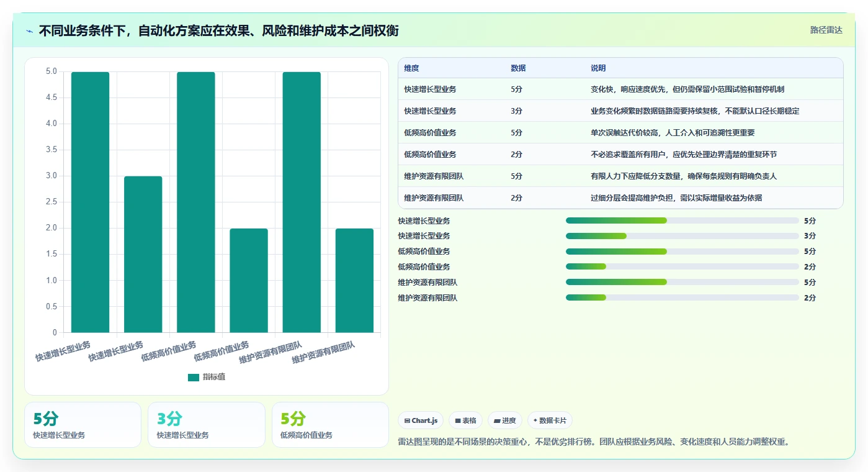Click the 数据 column header
The height and width of the screenshot is (472, 868).
pos(518,68)
